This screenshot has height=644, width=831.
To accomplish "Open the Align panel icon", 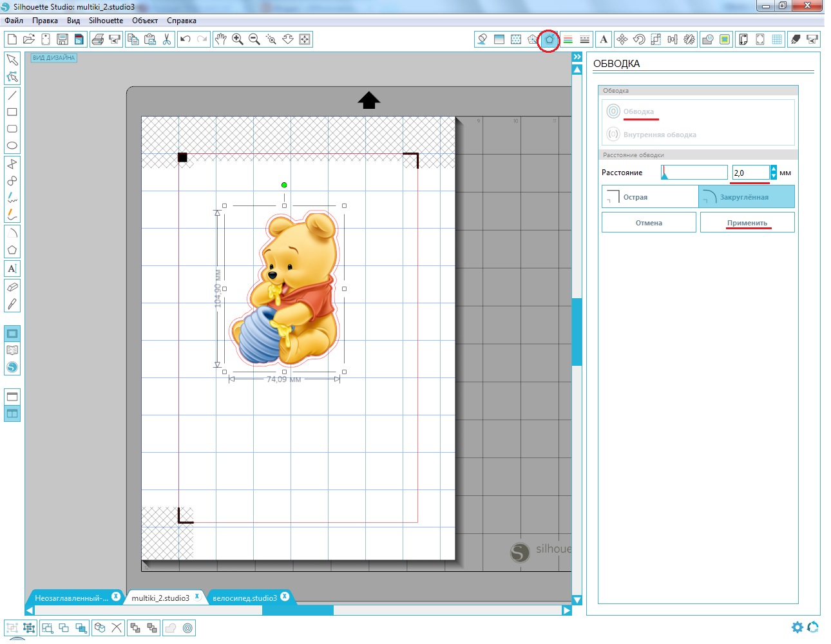I will pos(673,39).
